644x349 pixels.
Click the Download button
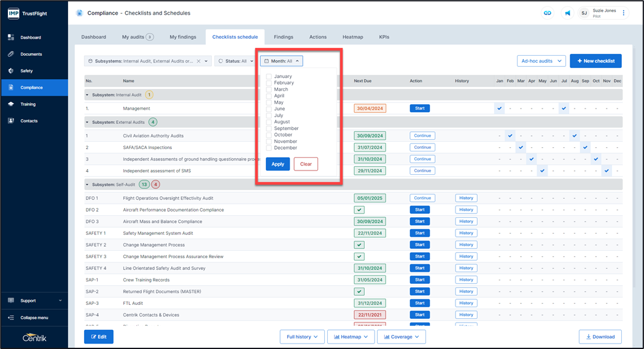point(600,337)
